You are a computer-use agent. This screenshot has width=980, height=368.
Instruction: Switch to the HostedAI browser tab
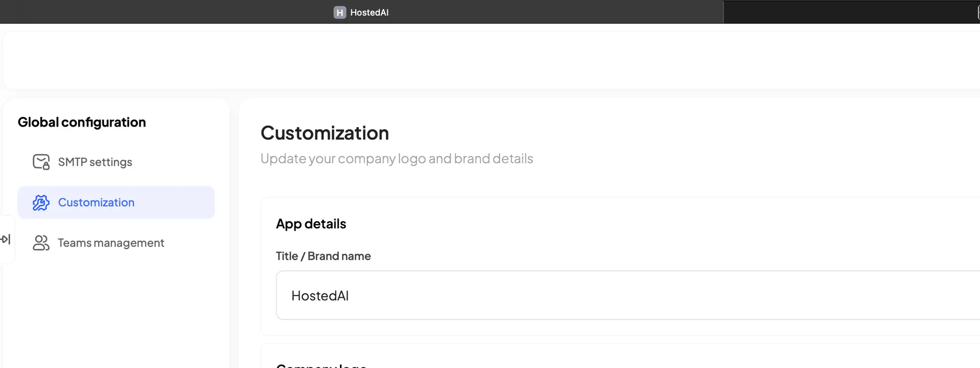click(x=361, y=12)
